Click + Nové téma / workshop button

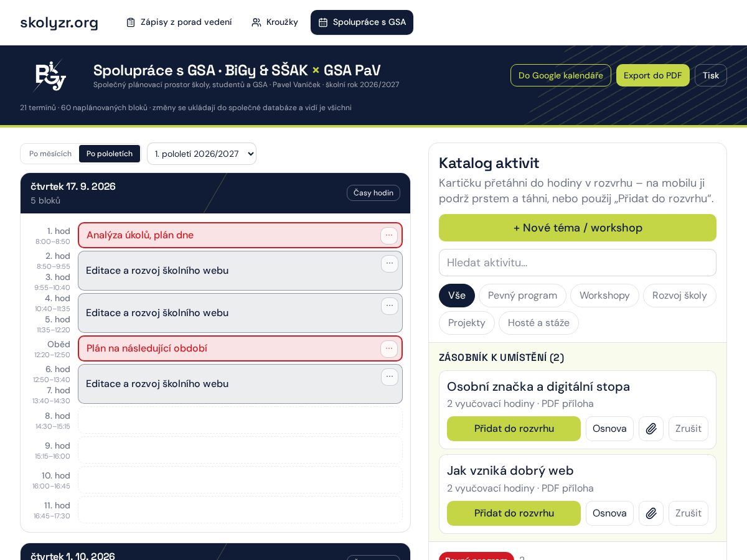click(578, 228)
